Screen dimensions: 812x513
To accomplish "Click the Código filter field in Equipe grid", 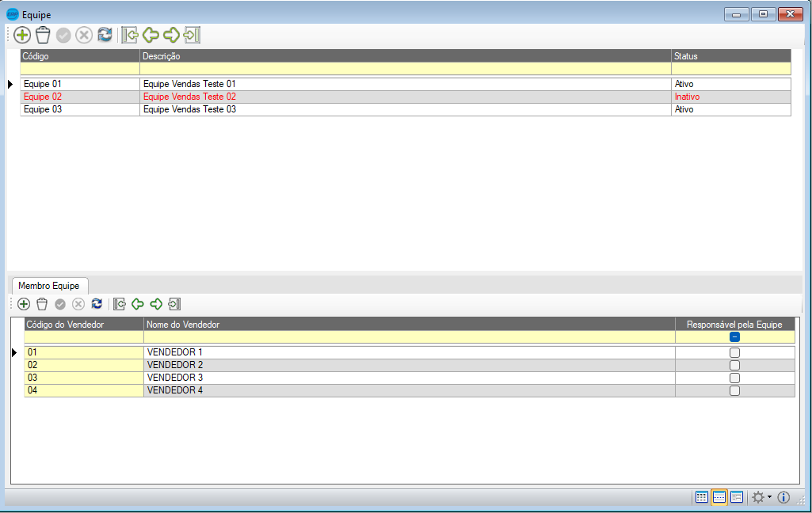I will click(x=79, y=69).
